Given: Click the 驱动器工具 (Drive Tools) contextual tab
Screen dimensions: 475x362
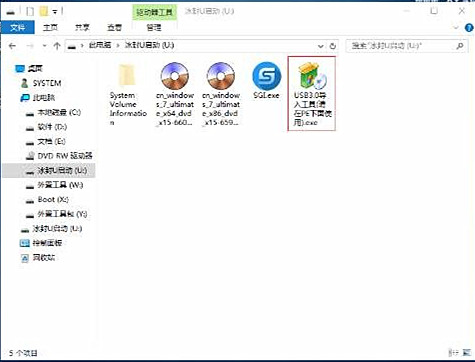Looking at the screenshot, I should click(x=154, y=12).
